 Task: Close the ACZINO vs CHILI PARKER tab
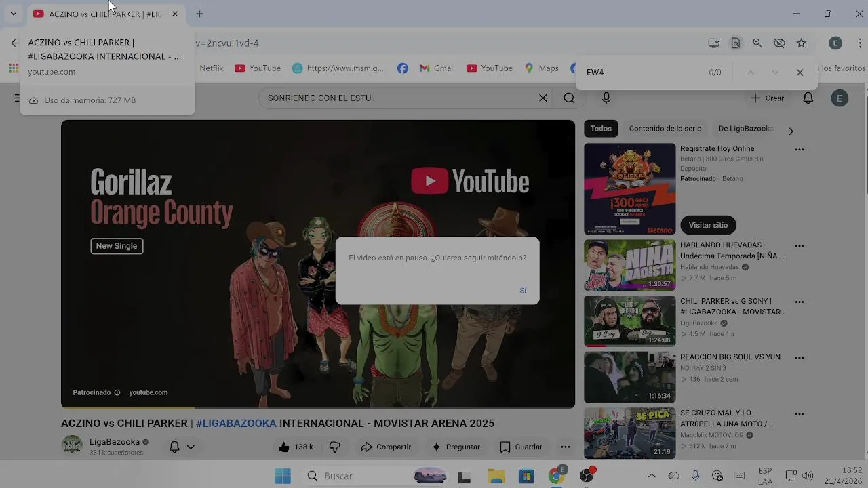[175, 14]
